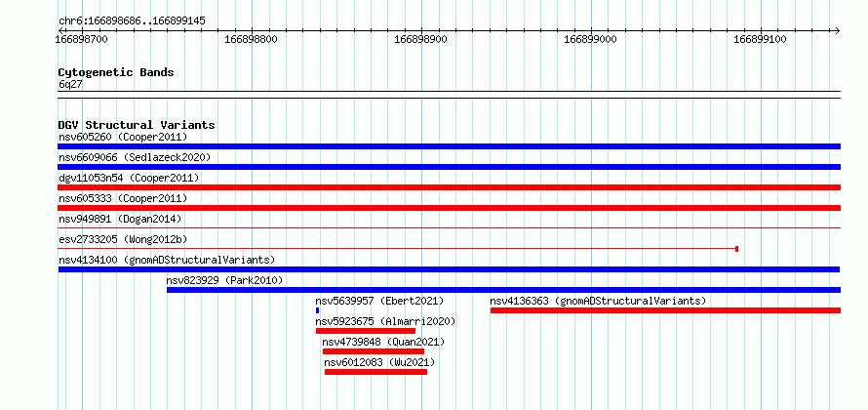Click the small blue nsv5639957 marker
868x410 pixels.
[317, 310]
